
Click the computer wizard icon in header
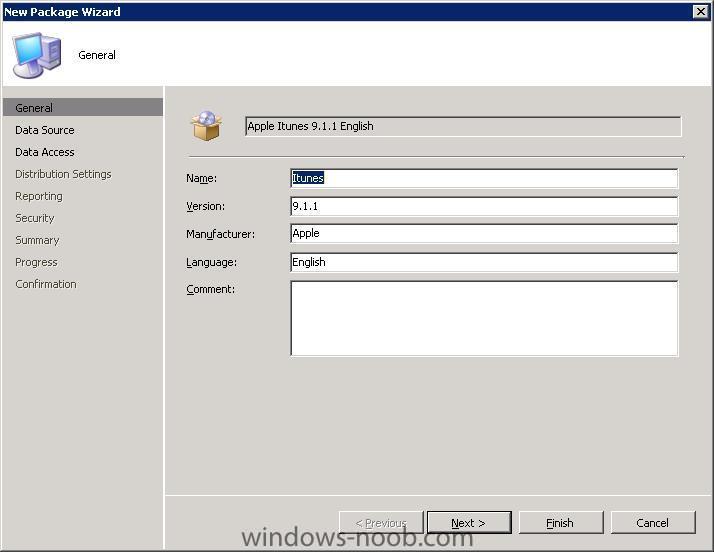(x=37, y=56)
